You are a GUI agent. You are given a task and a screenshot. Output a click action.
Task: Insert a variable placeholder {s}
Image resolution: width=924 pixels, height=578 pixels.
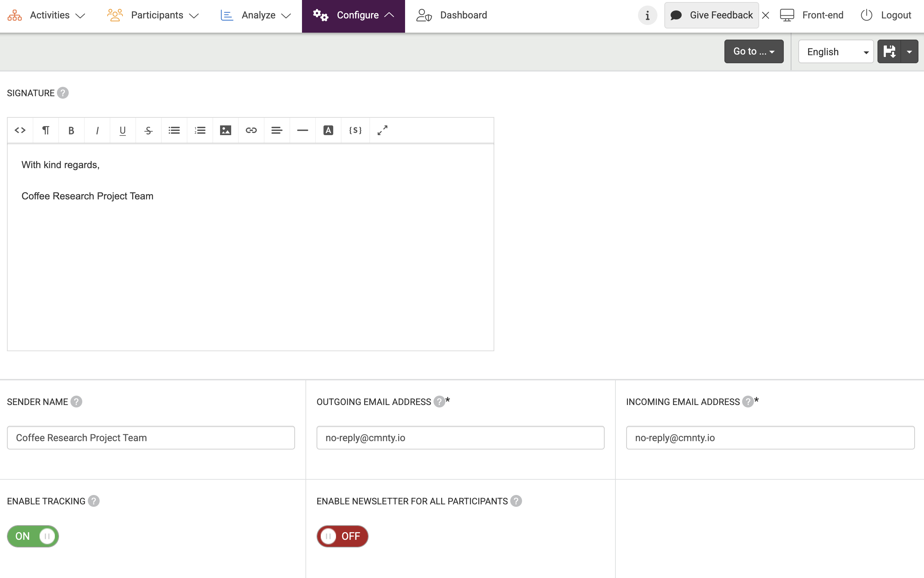(355, 130)
